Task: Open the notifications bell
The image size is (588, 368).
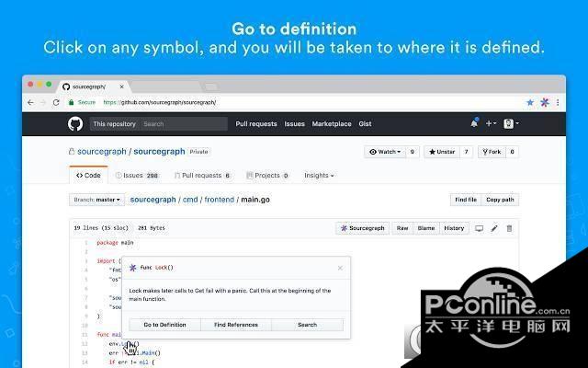Action: (x=474, y=123)
